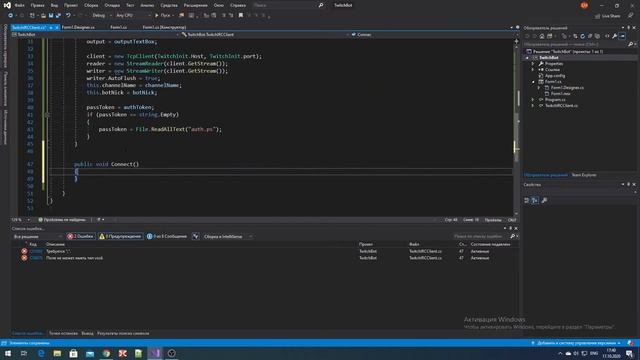Click the navigate backward toolbar icon
Viewport: 640px width, 360px height.
pos(11,15)
